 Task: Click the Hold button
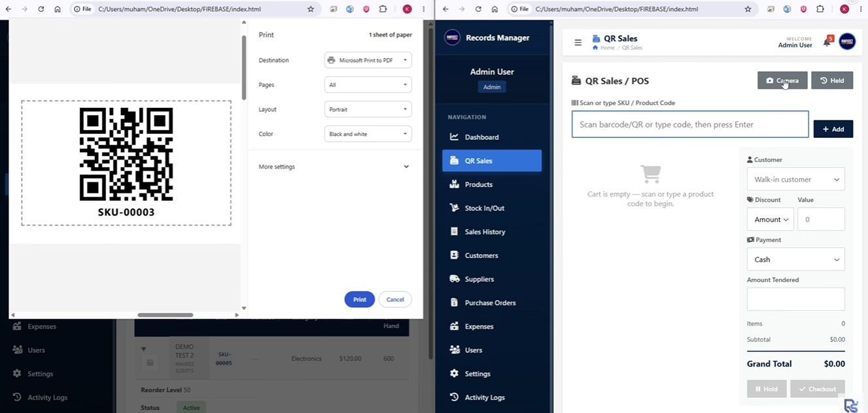(767, 389)
